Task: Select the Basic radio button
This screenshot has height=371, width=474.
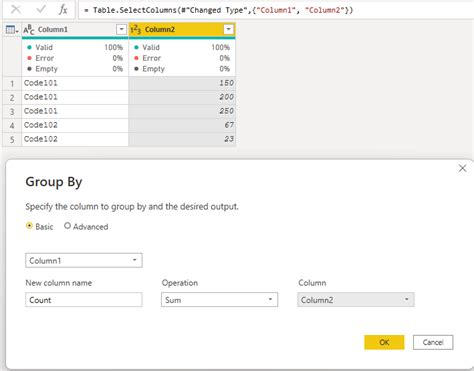Action: [29, 226]
